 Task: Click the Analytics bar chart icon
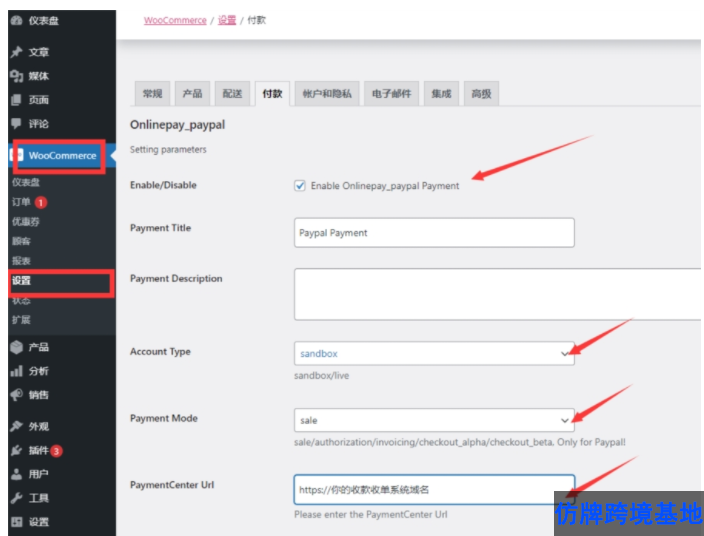click(x=16, y=371)
